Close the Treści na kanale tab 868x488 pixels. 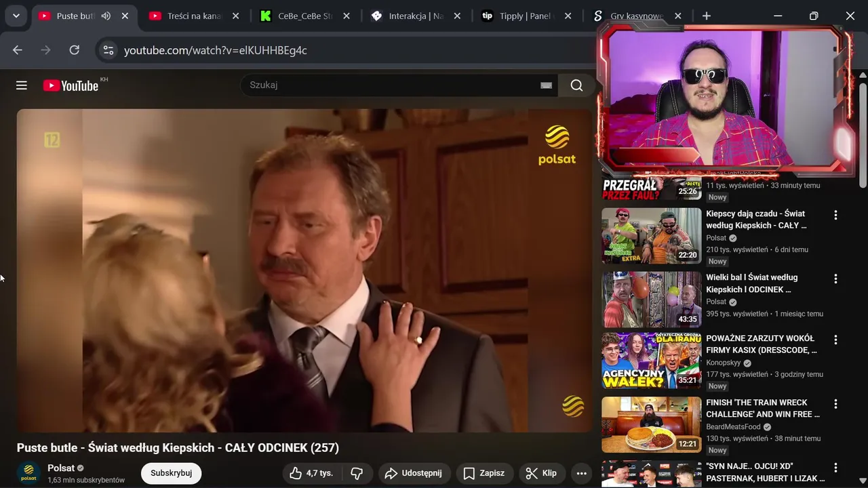pyautogui.click(x=235, y=16)
